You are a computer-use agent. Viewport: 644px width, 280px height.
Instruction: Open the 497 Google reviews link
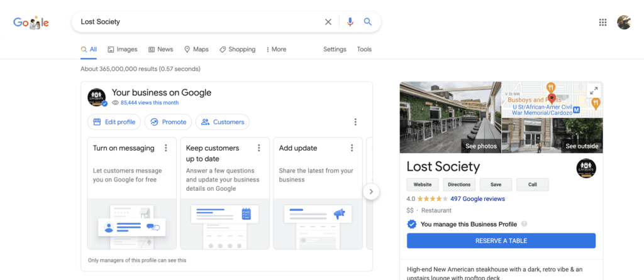[x=477, y=199]
